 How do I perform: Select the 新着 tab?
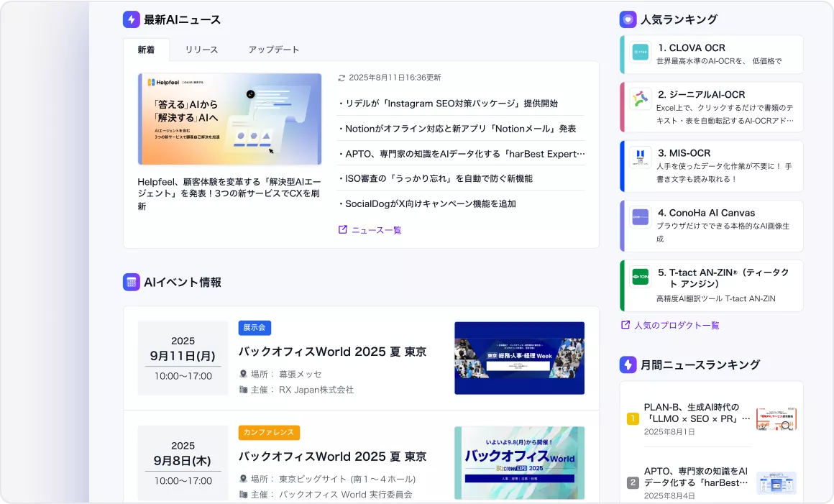coord(147,48)
